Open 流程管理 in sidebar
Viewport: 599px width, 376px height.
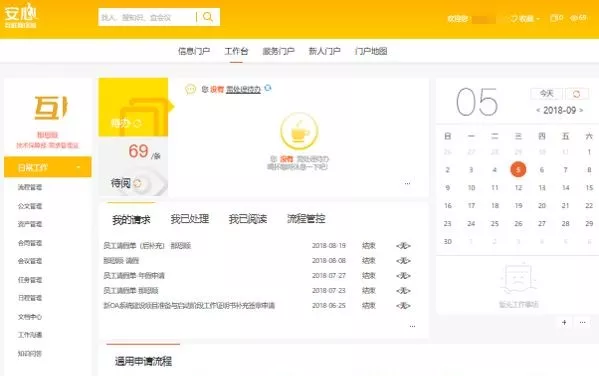(30, 187)
